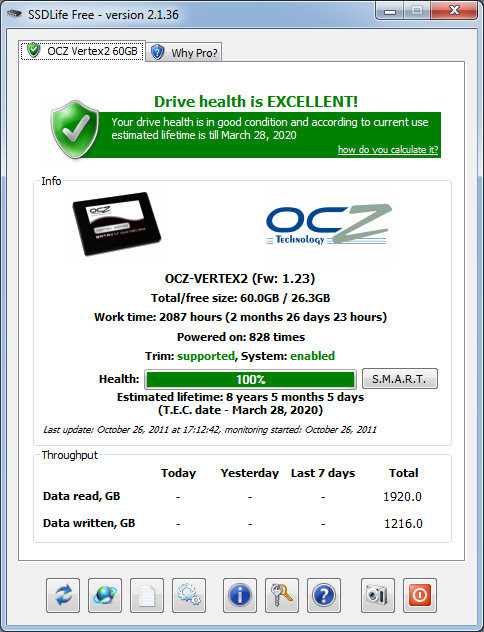Follow the 'how do you calculate it?' link
This screenshot has width=484, height=632.
coord(388,150)
